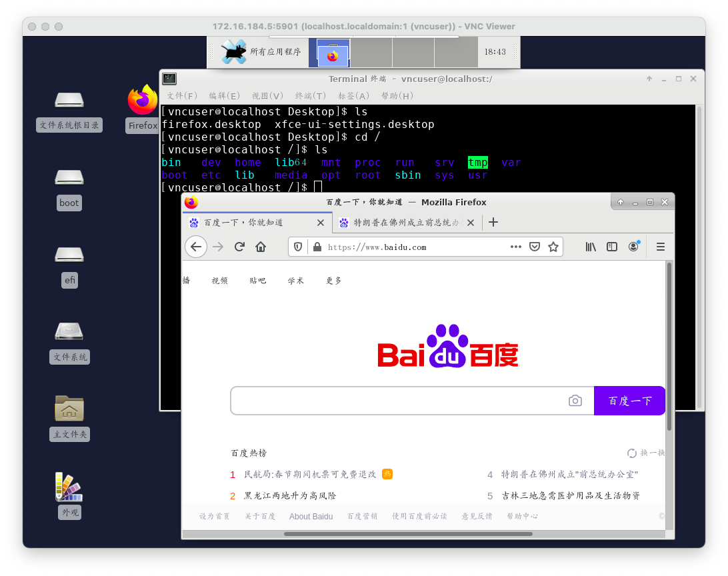
Task: Click Firefox horizontal scrollbar
Action: pyautogui.click(x=408, y=534)
